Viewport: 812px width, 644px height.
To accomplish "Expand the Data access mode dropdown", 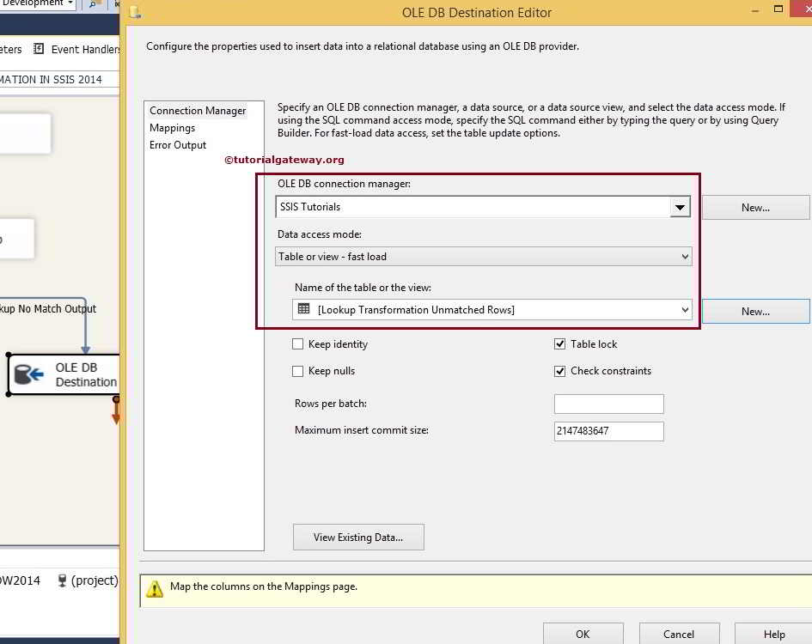I will click(685, 257).
